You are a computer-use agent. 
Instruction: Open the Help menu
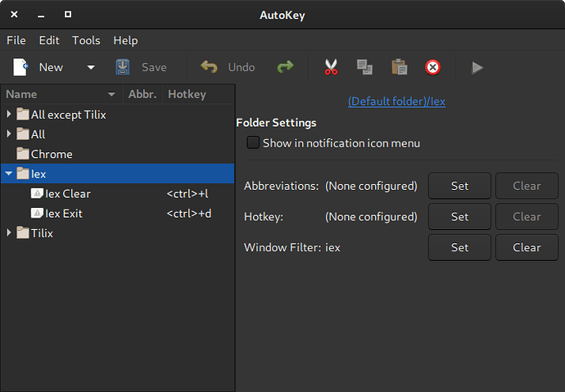[x=125, y=40]
